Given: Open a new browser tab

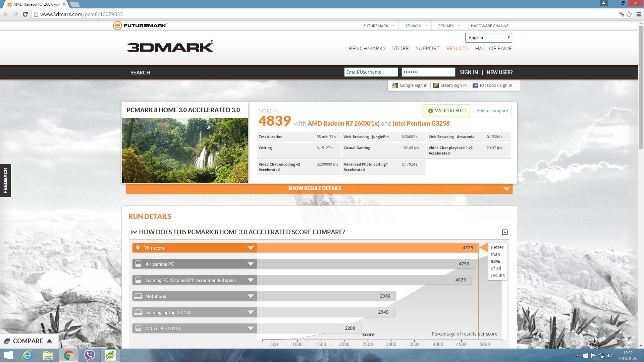Looking at the screenshot, I should pyautogui.click(x=75, y=4).
